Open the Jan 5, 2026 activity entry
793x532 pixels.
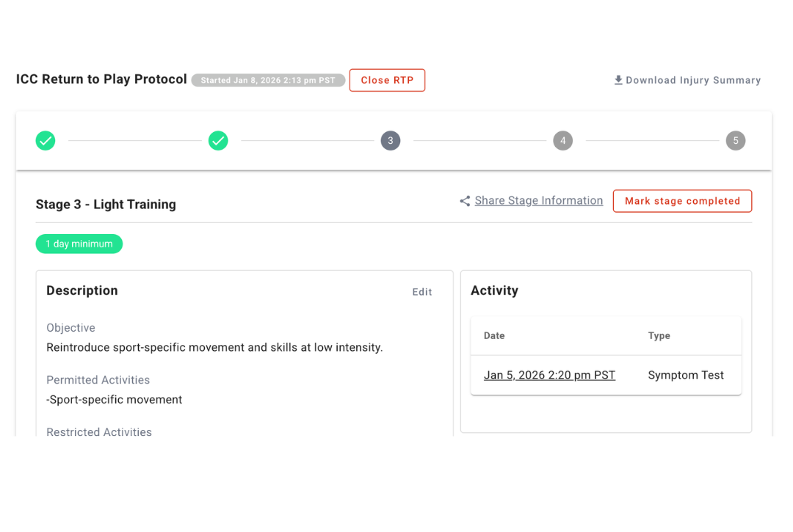click(549, 375)
